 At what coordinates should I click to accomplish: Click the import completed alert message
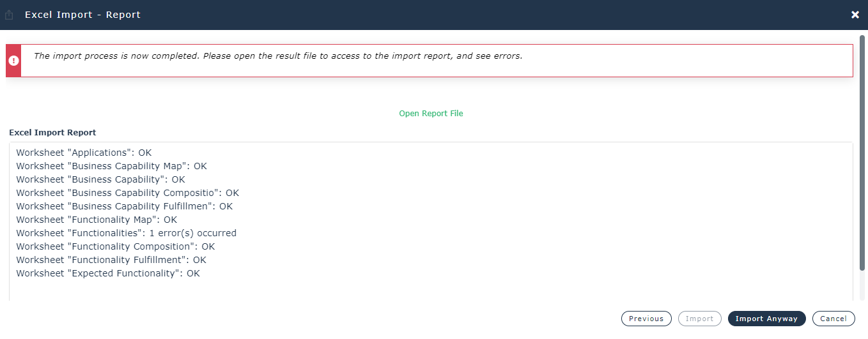click(278, 56)
